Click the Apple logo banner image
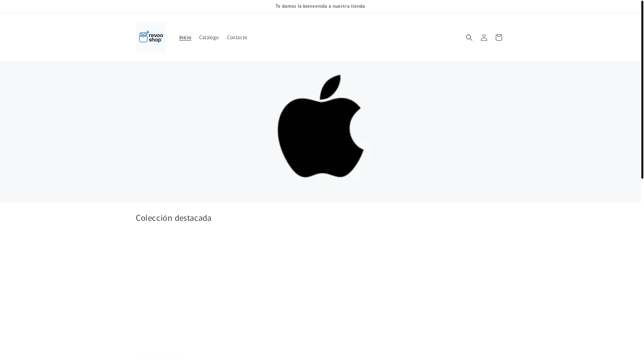Viewport: 644px width, 362px height. [x=320, y=132]
